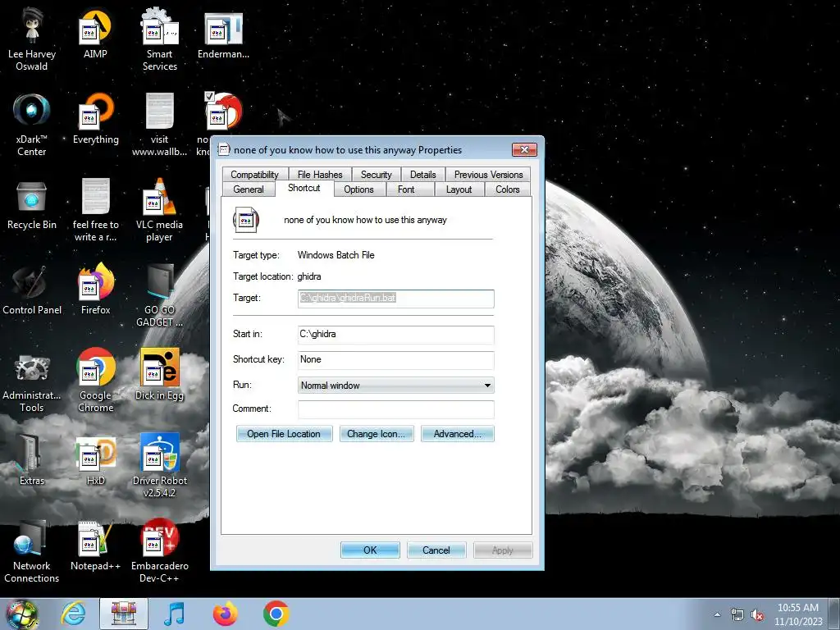This screenshot has width=840, height=630.
Task: Select the Driver Robot v2.5.4.2 shortcut
Action: coord(159,465)
